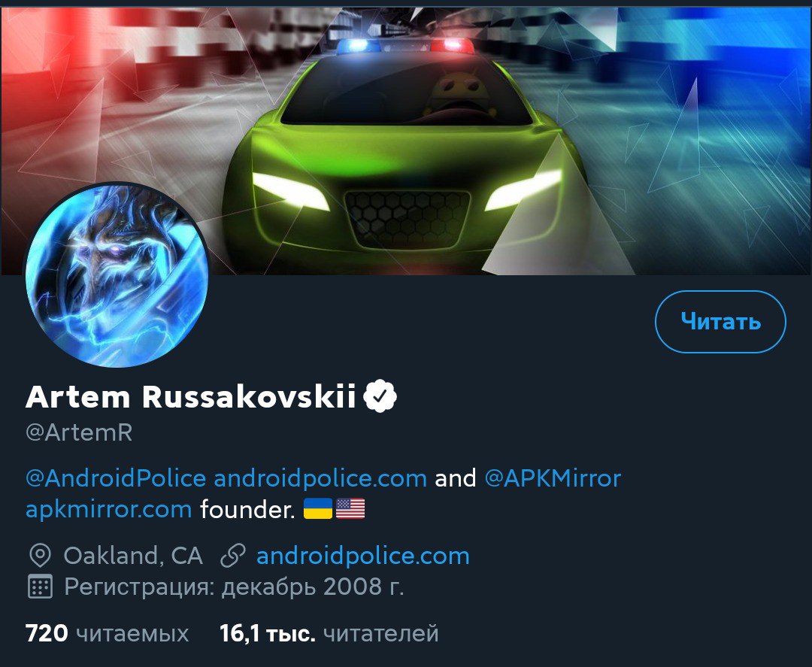This screenshot has width=812, height=667.
Task: Click the USA flag emoji
Action: (x=350, y=508)
